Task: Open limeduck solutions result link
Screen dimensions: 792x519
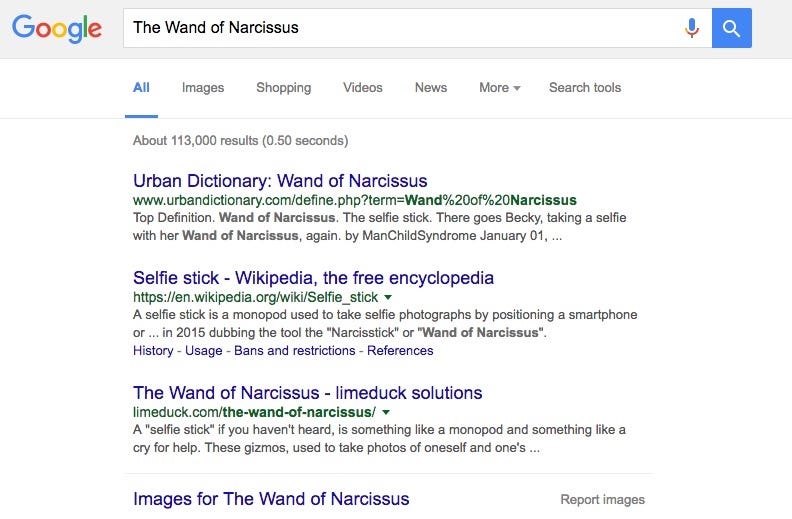Action: pos(308,393)
